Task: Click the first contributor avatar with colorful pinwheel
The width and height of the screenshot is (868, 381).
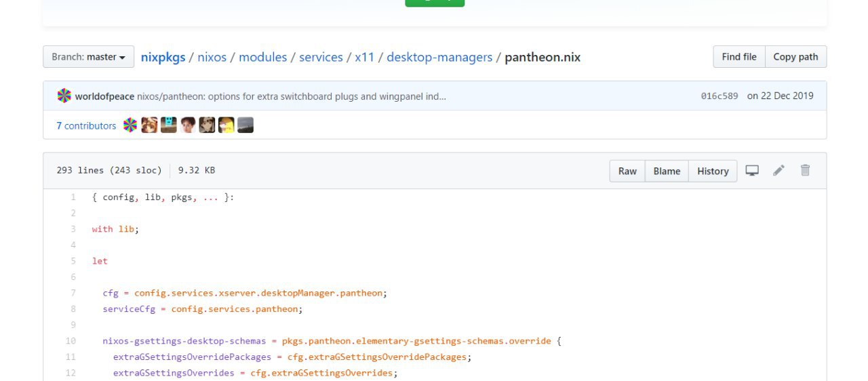Action: pyautogui.click(x=130, y=125)
